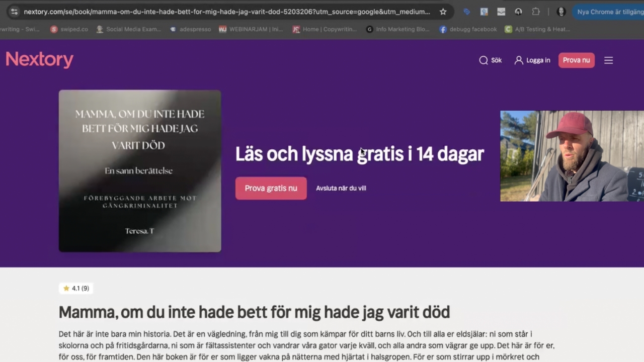
Task: Click the 4.1 star rating badge
Action: coord(76,288)
